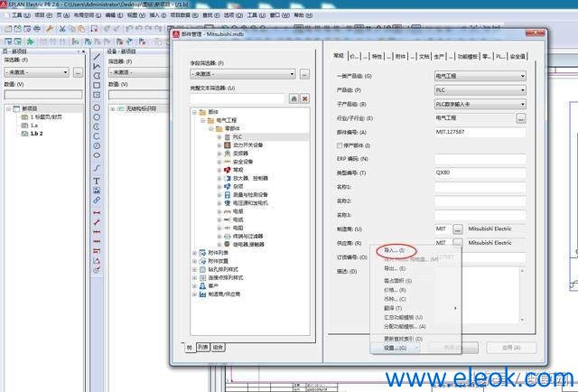Switch to the 特性 tab
578x392 pixels.
tap(377, 56)
